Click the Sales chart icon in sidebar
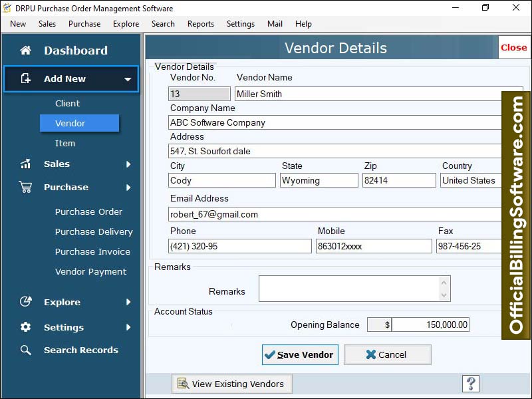Image resolution: width=532 pixels, height=399 pixels. (x=26, y=164)
